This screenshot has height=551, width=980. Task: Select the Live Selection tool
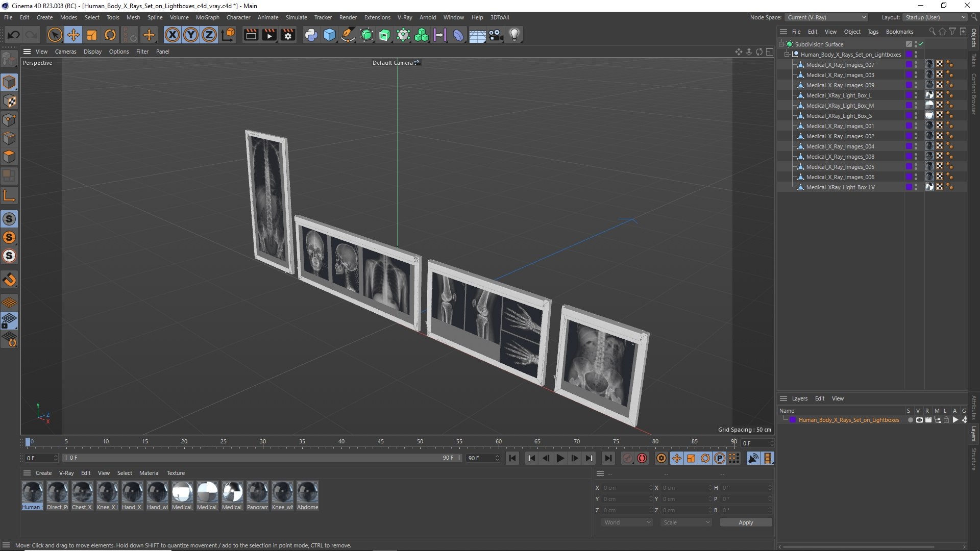(55, 35)
